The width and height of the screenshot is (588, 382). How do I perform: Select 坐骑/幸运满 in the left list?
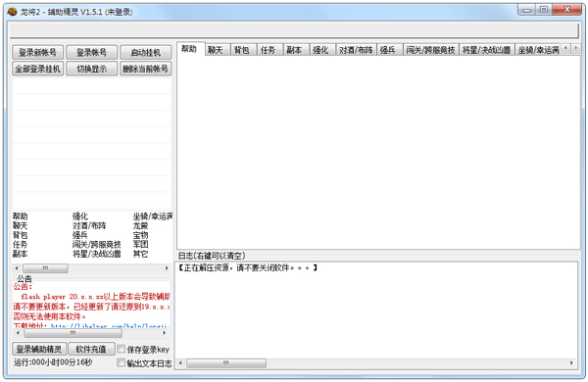(x=152, y=216)
